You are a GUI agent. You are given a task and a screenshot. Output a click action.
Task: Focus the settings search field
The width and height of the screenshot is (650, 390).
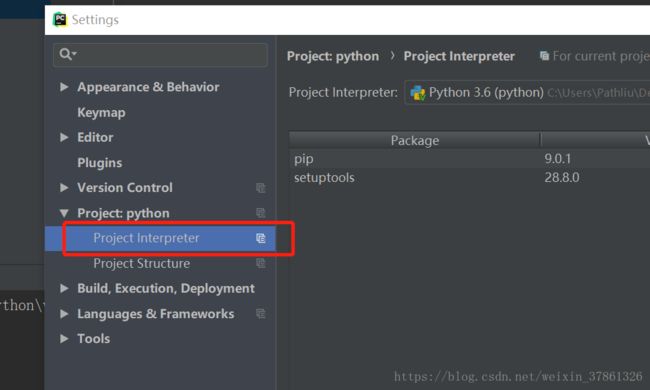pos(160,55)
